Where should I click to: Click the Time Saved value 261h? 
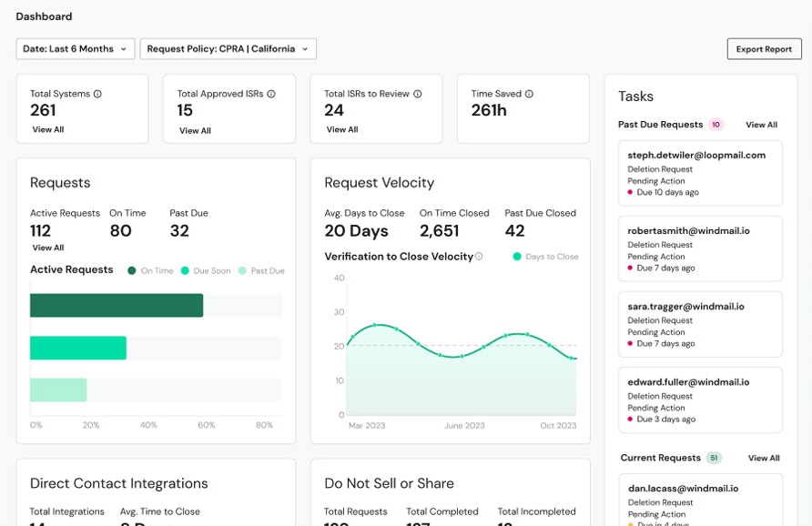pyautogui.click(x=489, y=110)
